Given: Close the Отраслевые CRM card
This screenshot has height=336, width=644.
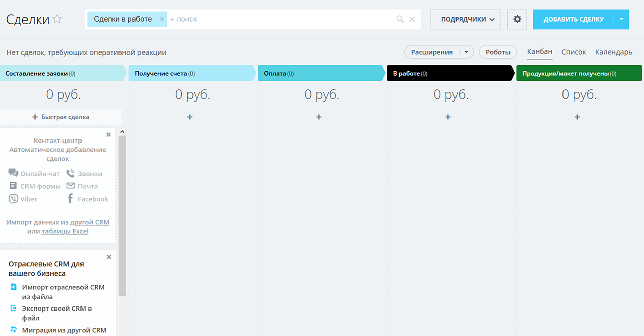Looking at the screenshot, I should tap(109, 257).
